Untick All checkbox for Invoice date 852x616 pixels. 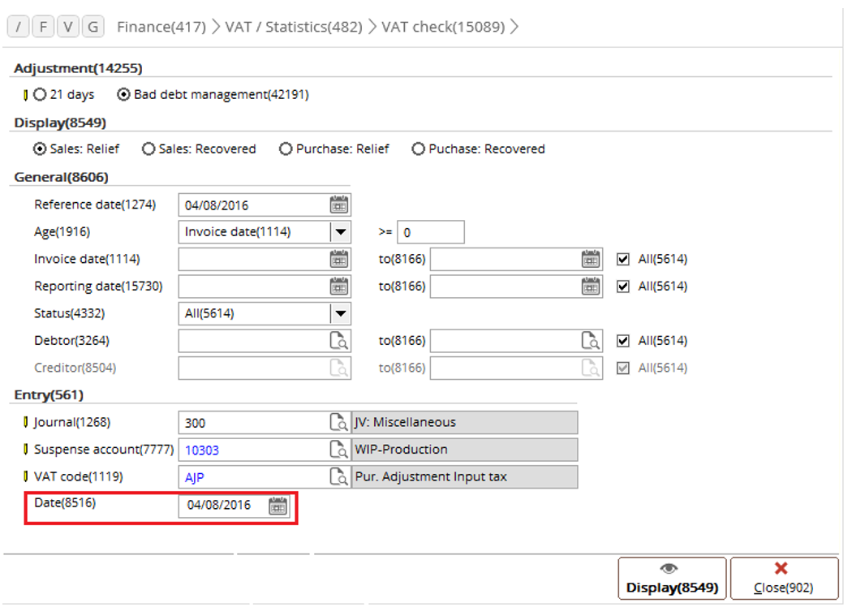[623, 260]
